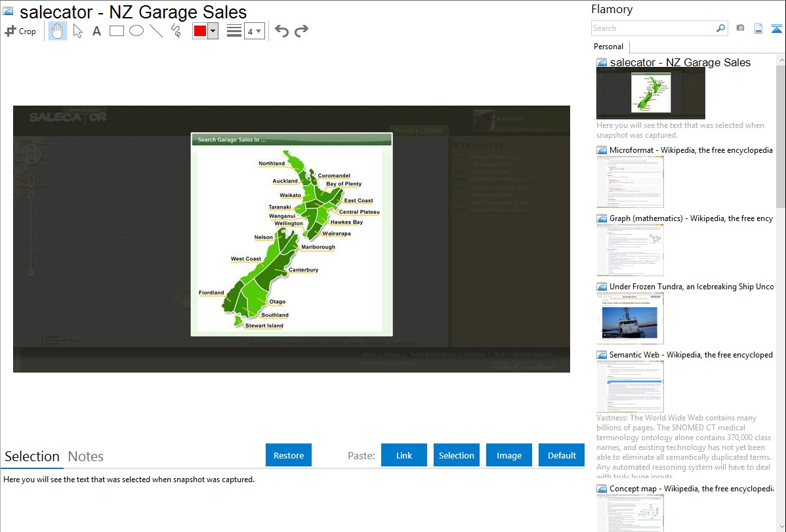
Task: Choose the arrow pointer selection tool
Action: (x=77, y=31)
